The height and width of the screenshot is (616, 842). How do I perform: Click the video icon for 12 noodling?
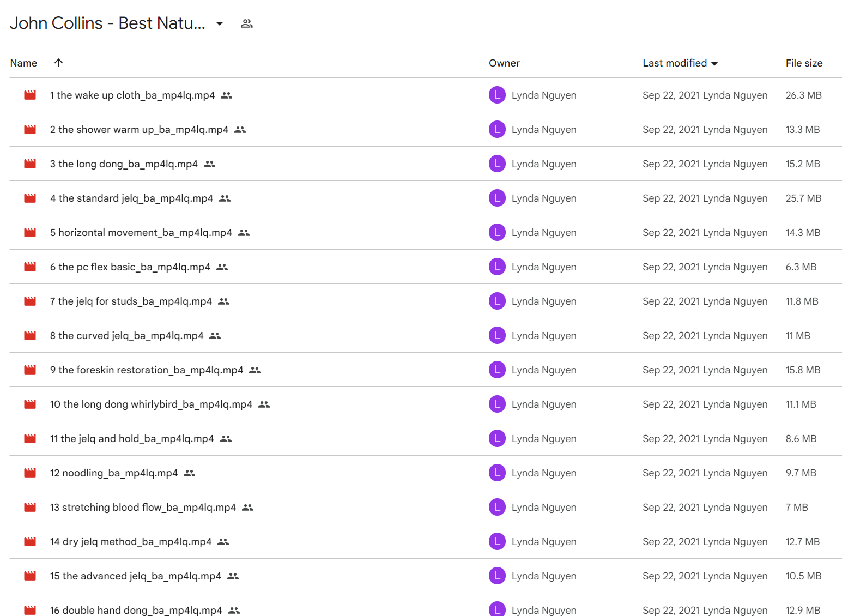30,473
